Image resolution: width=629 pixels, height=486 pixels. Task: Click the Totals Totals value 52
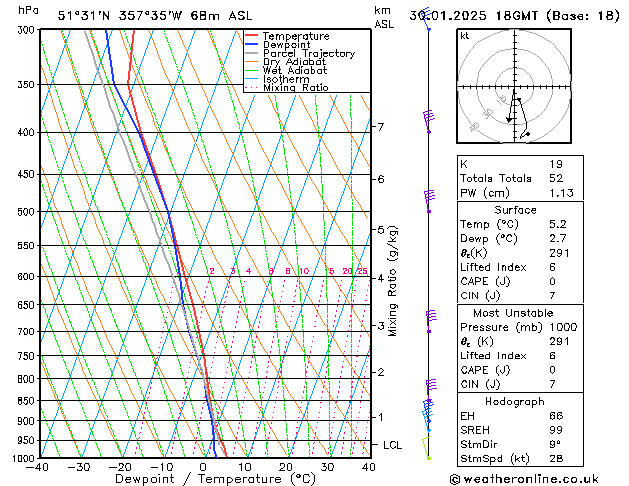tap(556, 178)
